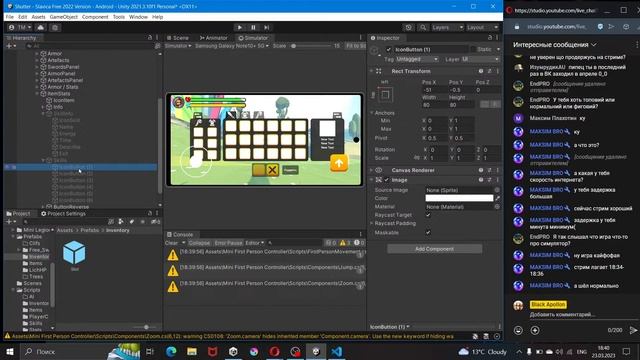
Task: Click the Play button in Unity toolbar
Action: [x=240, y=27]
